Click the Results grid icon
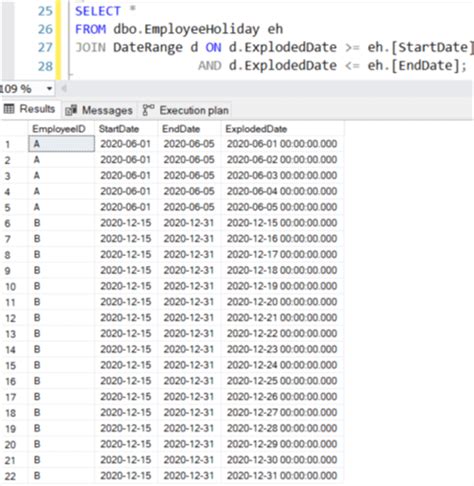This screenshot has height=486, width=474. 9,109
